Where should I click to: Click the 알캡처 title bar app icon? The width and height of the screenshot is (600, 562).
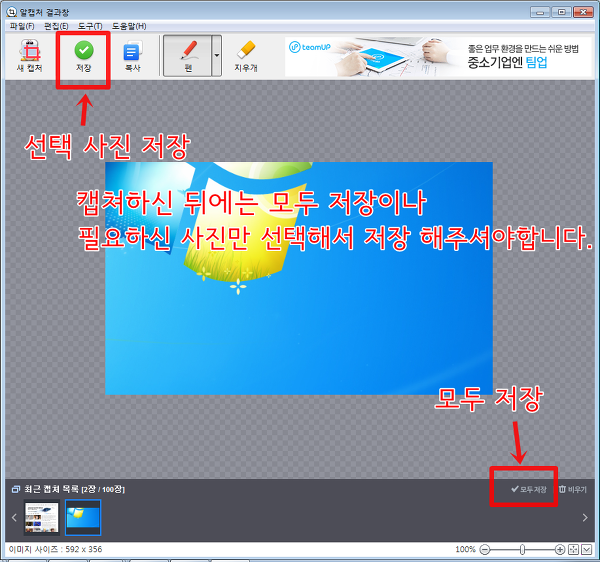pyautogui.click(x=12, y=12)
